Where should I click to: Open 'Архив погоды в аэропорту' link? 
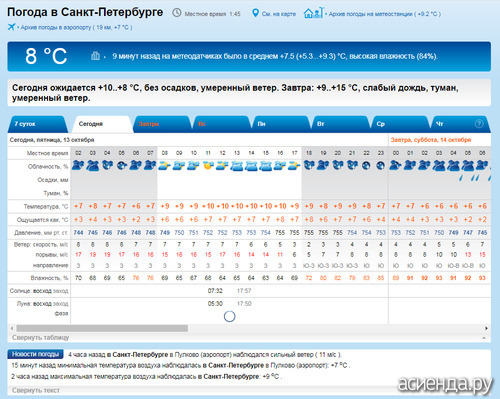[76, 27]
